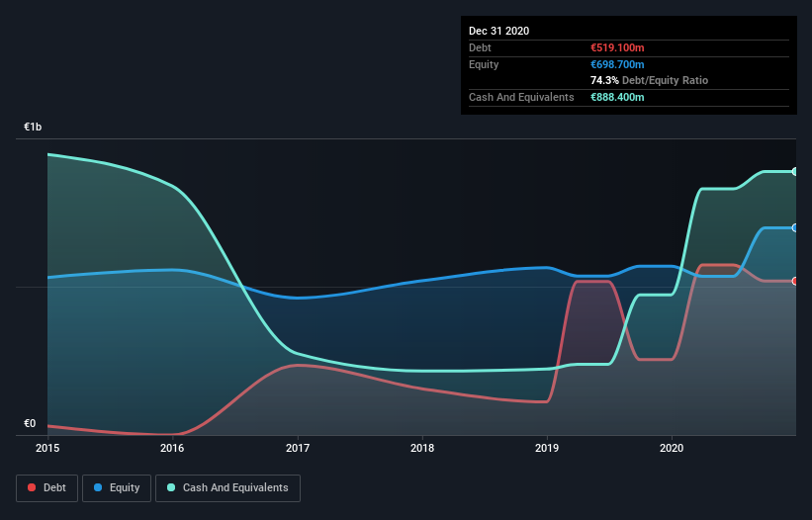Click the Debt label in tooltip
Screen dimensions: 812x520
pyautogui.click(x=480, y=47)
